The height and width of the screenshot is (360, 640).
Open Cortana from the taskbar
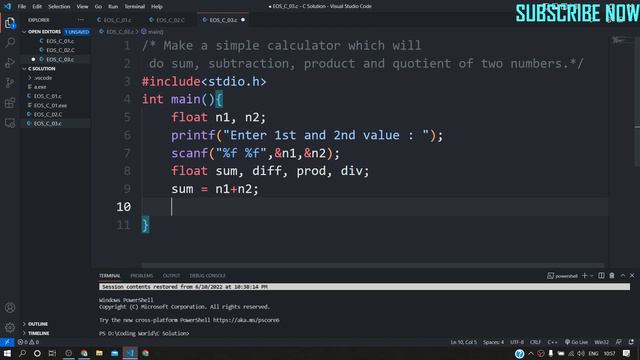pyautogui.click(x=37, y=353)
